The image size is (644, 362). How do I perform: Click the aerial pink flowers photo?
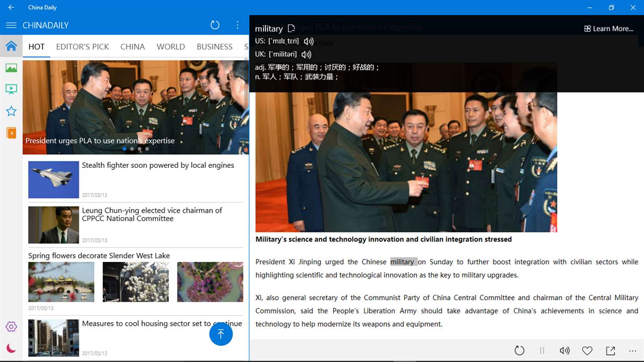tap(210, 282)
